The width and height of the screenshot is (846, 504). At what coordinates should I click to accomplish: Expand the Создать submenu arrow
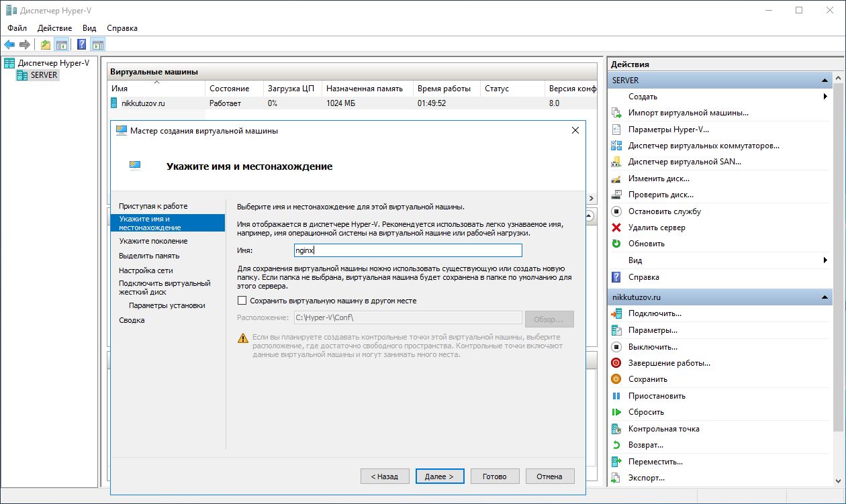825,97
